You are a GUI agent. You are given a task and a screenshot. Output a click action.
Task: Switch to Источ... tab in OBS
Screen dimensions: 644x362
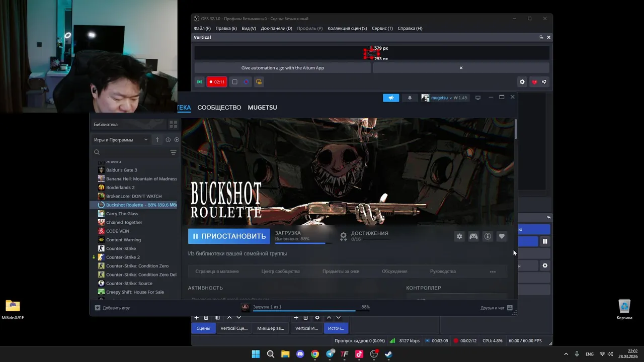(336, 328)
